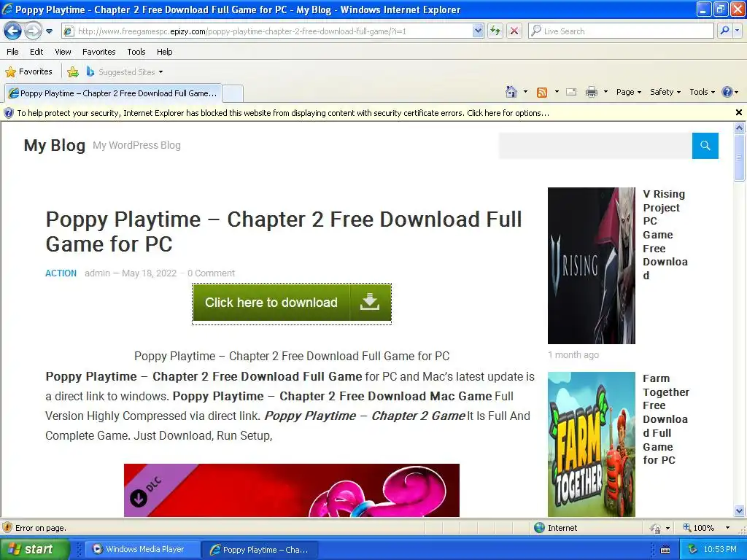Click the Error on page status icon
Viewport: 747px width, 560px height.
click(x=7, y=528)
